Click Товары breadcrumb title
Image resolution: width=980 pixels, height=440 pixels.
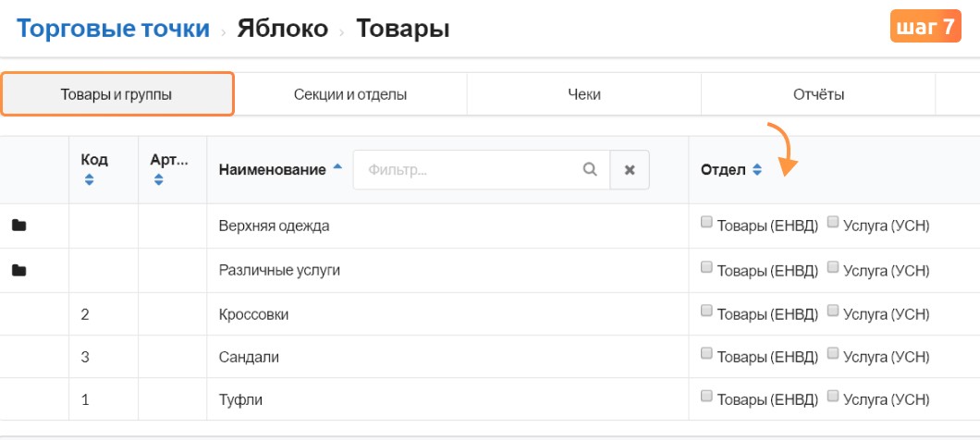402,29
